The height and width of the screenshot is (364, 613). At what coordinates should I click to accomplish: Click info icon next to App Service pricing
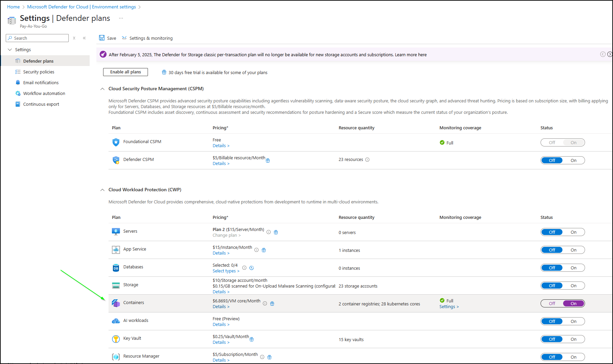click(256, 250)
